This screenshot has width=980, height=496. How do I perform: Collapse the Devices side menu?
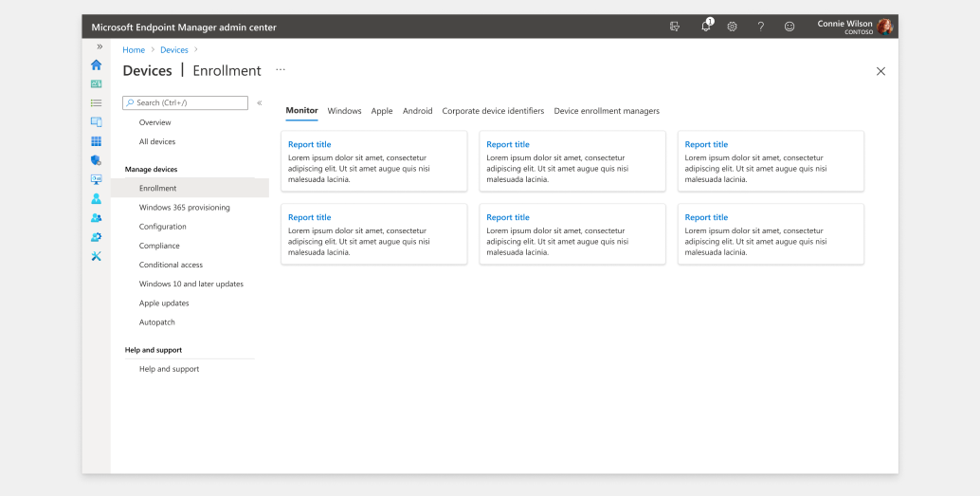[x=260, y=102]
